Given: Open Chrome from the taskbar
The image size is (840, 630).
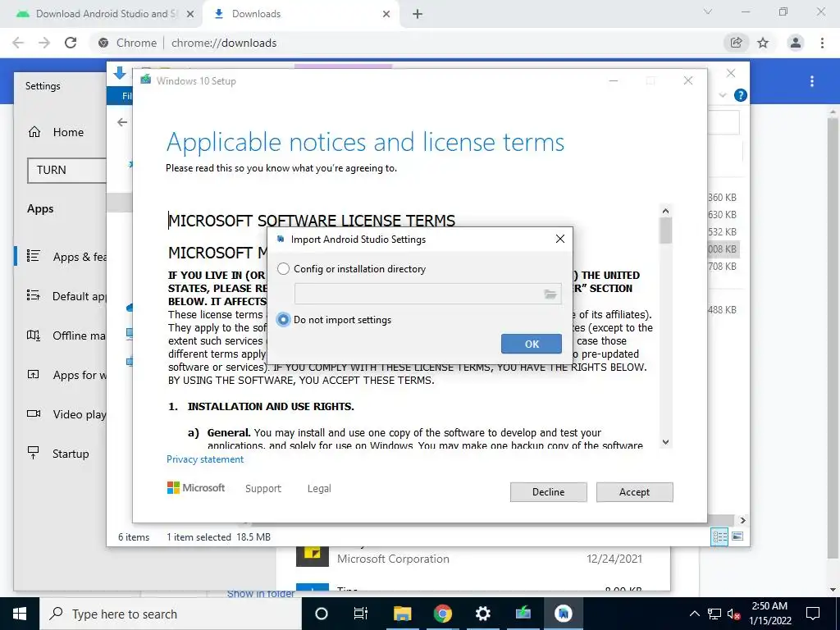Looking at the screenshot, I should tap(442, 614).
